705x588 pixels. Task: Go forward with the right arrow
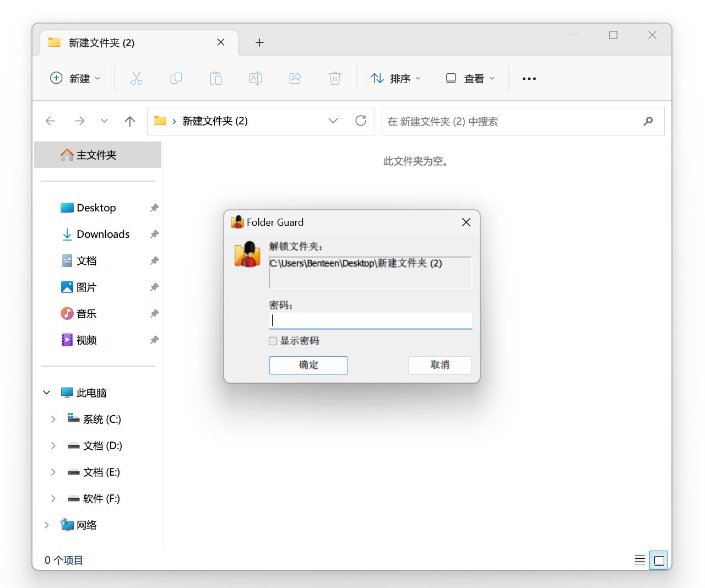click(79, 121)
